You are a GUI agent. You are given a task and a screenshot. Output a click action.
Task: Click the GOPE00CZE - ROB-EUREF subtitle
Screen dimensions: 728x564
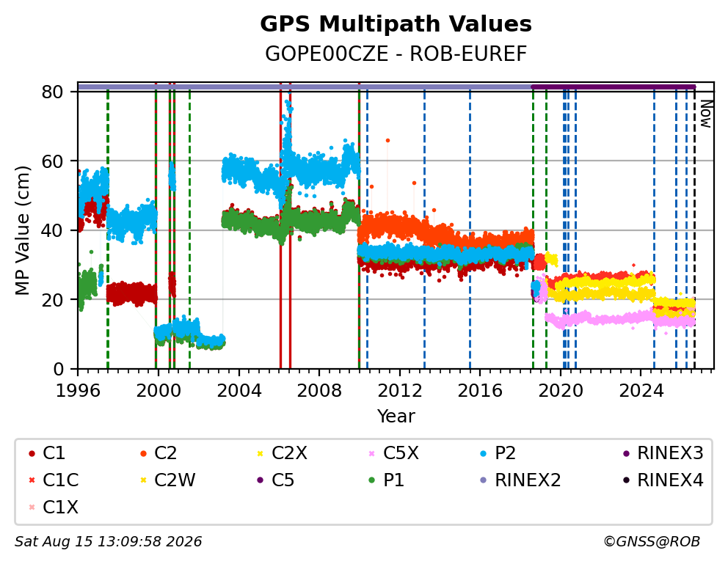click(396, 54)
